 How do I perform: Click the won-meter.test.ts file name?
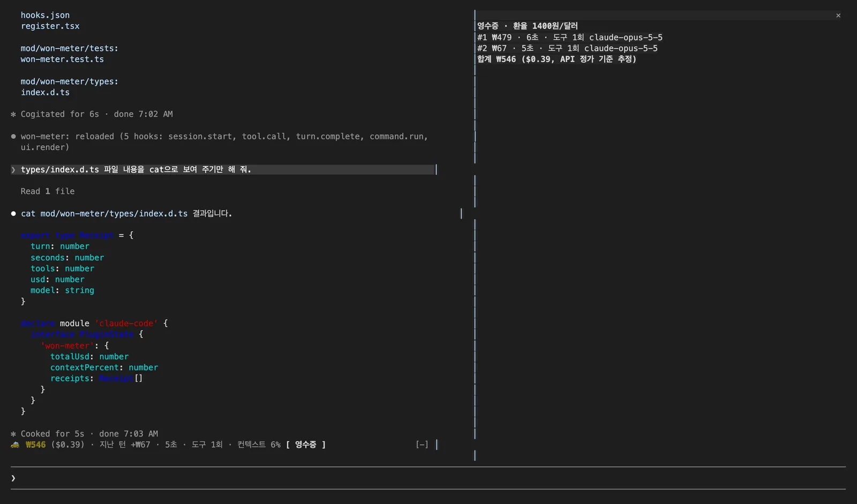point(62,59)
